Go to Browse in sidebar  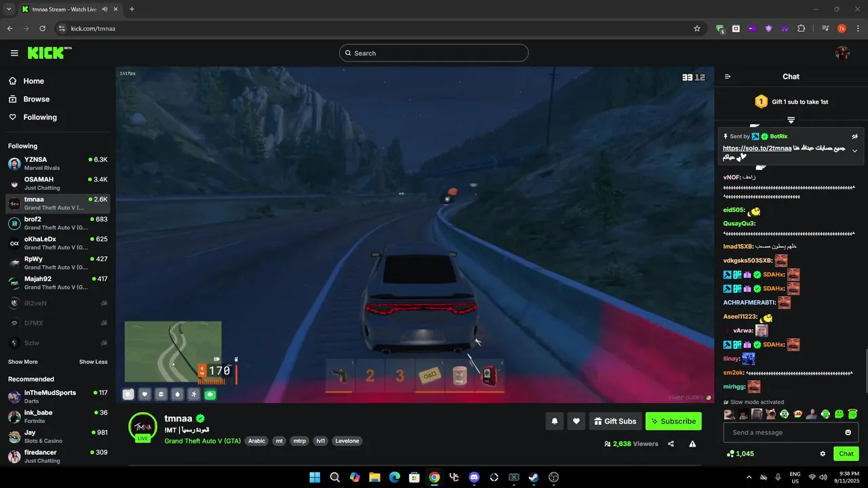pyautogui.click(x=58, y=99)
